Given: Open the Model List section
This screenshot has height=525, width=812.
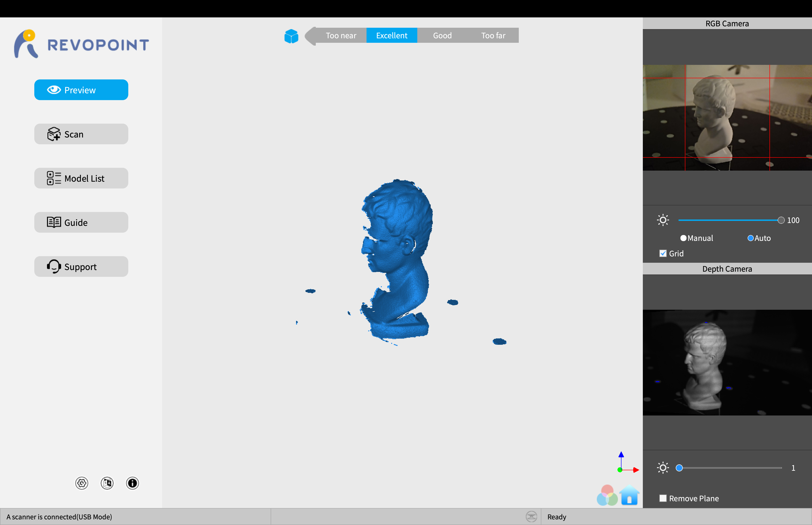Looking at the screenshot, I should pyautogui.click(x=81, y=178).
